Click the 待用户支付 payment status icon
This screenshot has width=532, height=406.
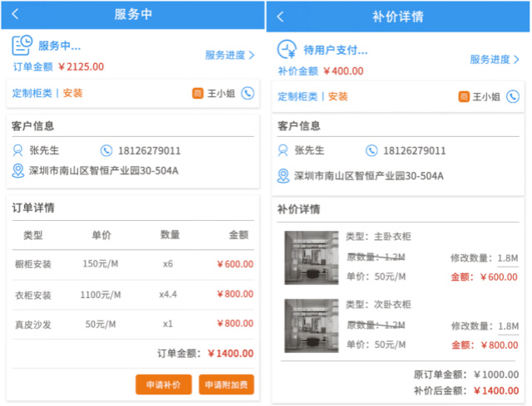click(x=287, y=49)
